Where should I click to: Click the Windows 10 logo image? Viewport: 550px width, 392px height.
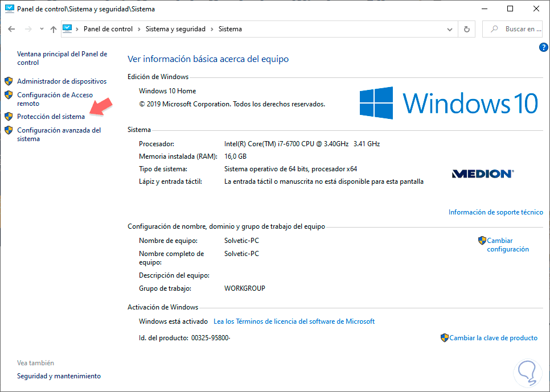tap(449, 103)
